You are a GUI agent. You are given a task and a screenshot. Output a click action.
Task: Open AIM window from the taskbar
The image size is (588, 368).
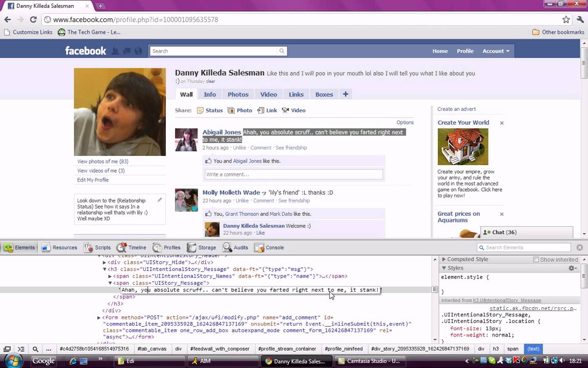(223, 361)
